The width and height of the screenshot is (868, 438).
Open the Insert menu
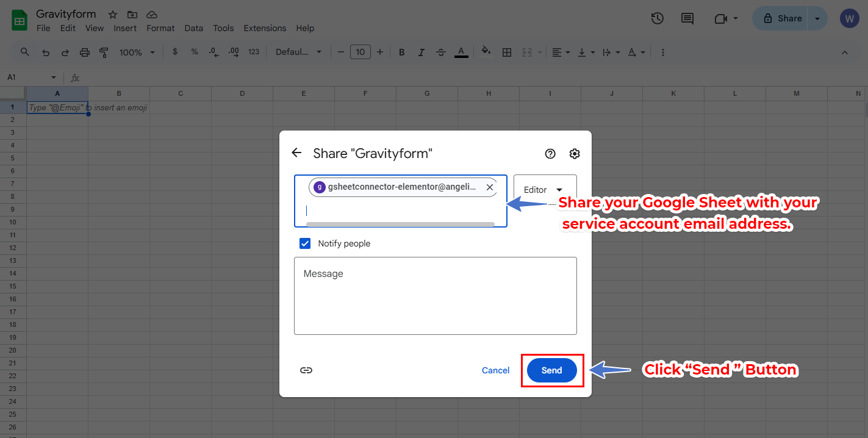point(125,28)
